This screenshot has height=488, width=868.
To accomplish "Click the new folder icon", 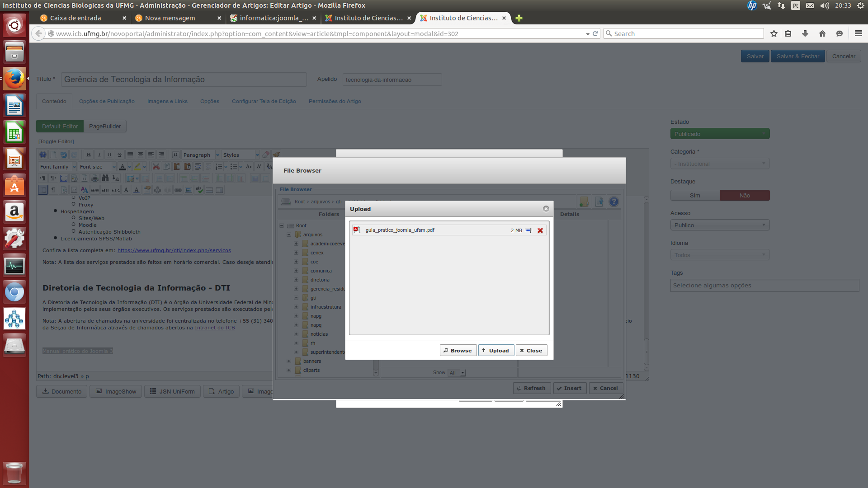I will [x=584, y=202].
